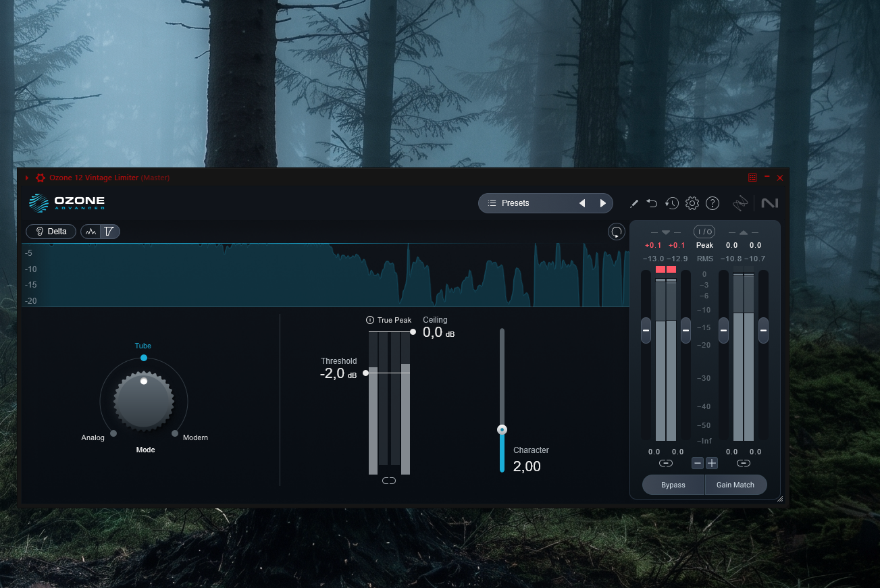Image resolution: width=880 pixels, height=588 pixels.
Task: Undo the last change
Action: pos(652,203)
